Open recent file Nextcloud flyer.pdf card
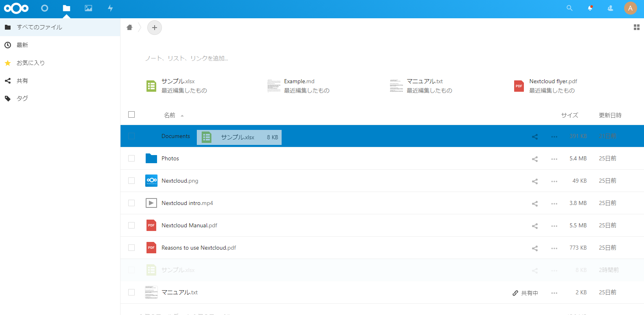 click(545, 86)
